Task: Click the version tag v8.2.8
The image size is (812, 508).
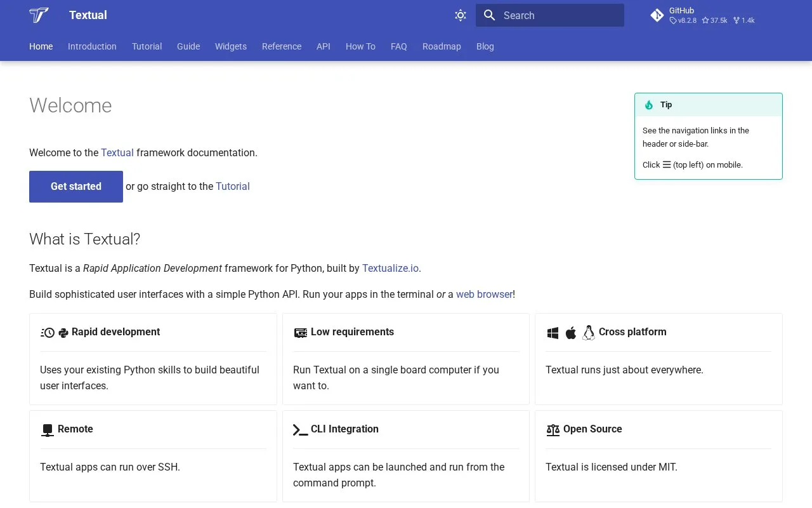Action: pos(683,20)
